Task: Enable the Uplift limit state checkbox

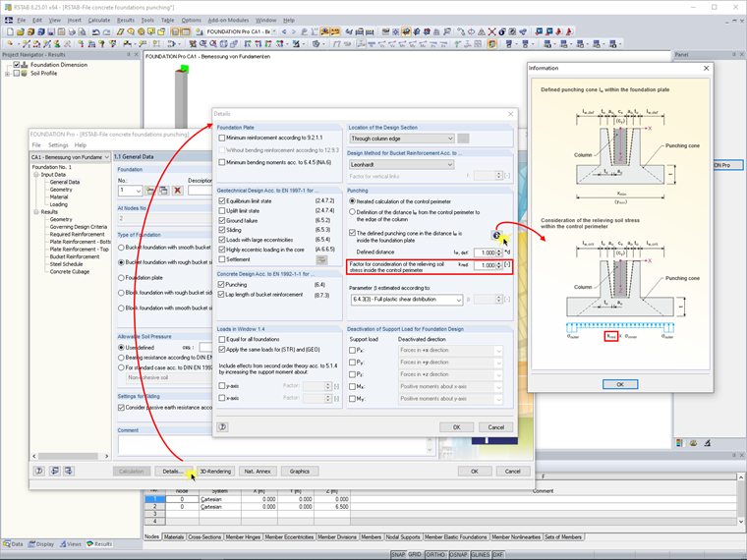Action: click(x=223, y=210)
